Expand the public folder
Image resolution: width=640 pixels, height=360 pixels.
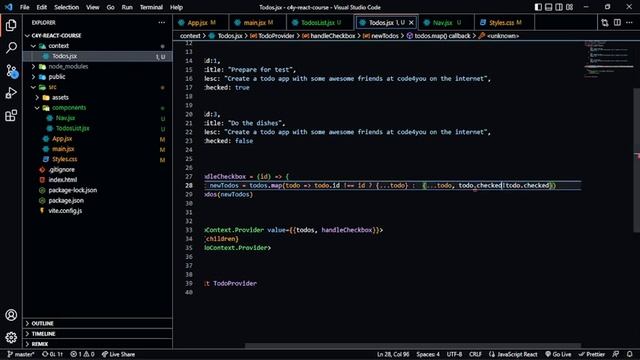point(97,77)
